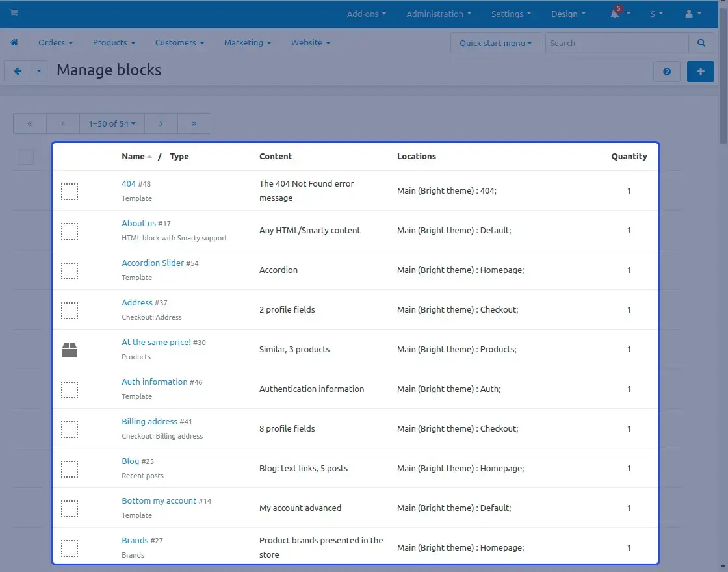The width and height of the screenshot is (728, 572).
Task: Open the Billing address block link
Action: 149,422
